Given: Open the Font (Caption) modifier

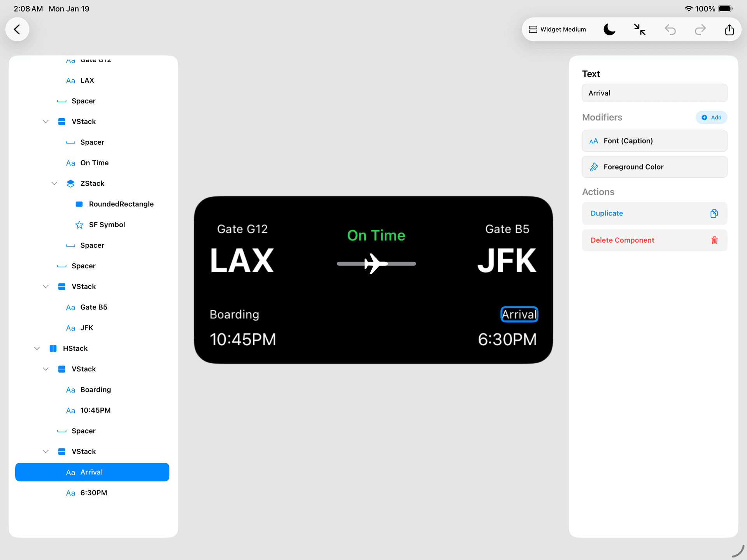Looking at the screenshot, I should [x=654, y=141].
